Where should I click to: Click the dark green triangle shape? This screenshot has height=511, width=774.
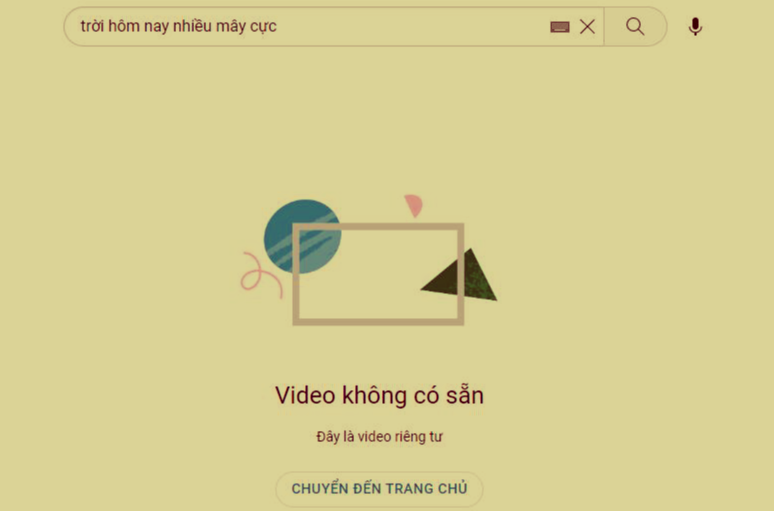[x=459, y=275]
